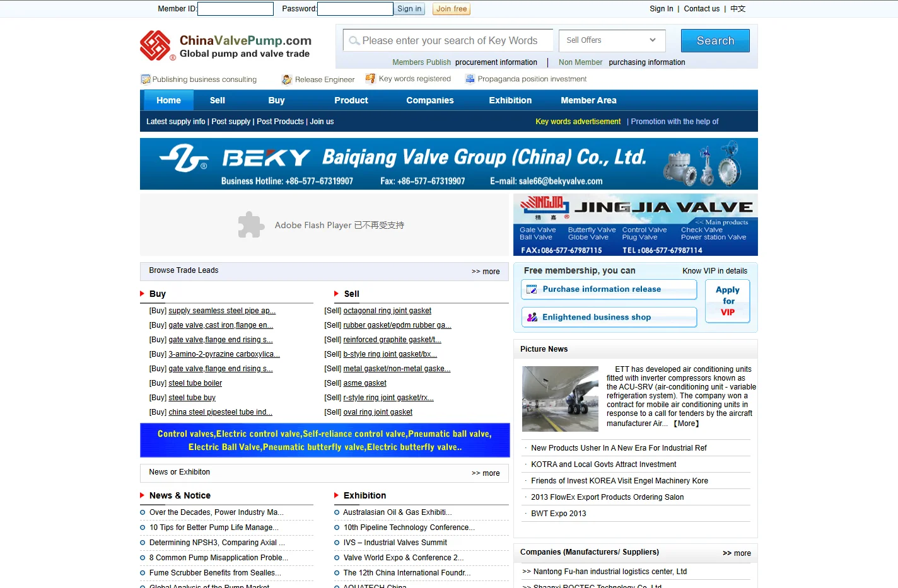
Task: Click the Enlightened business shop icon
Action: (x=532, y=317)
